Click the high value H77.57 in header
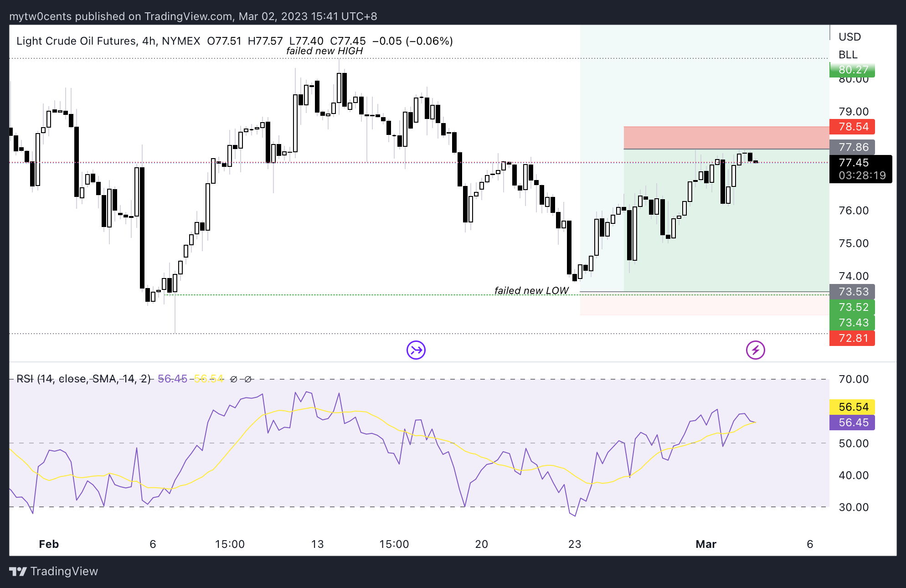This screenshot has width=906, height=588. point(265,41)
